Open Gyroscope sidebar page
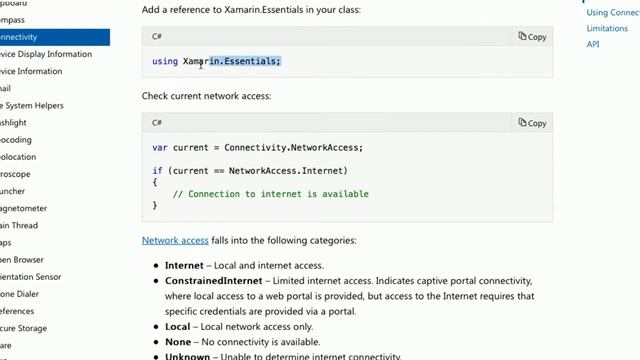The height and width of the screenshot is (360, 640). [x=15, y=174]
